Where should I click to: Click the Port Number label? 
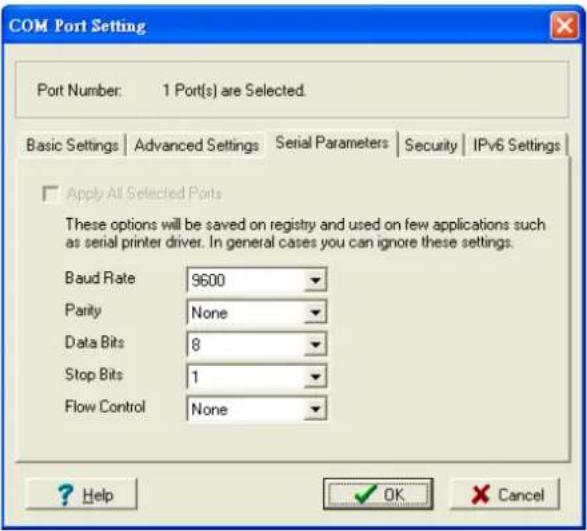tap(79, 90)
